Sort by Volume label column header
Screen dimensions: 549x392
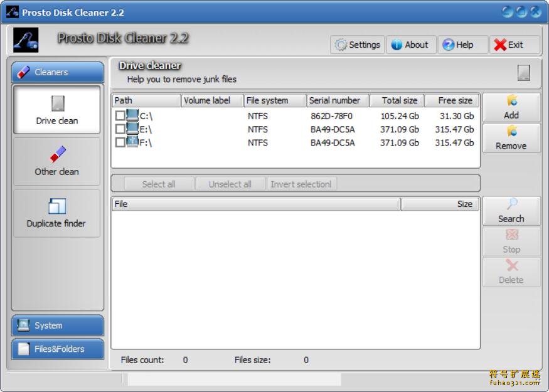(212, 100)
